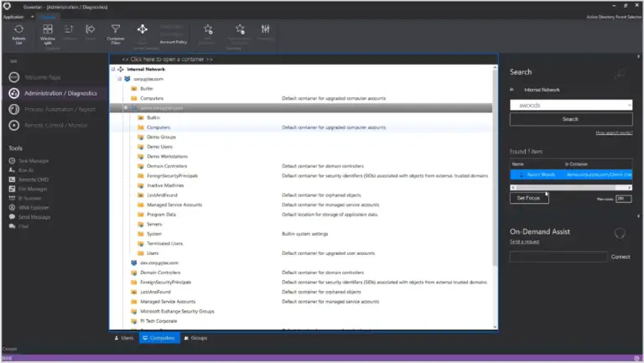The height and width of the screenshot is (363, 644).
Task: Launch Remote CMD tool
Action: 34,179
